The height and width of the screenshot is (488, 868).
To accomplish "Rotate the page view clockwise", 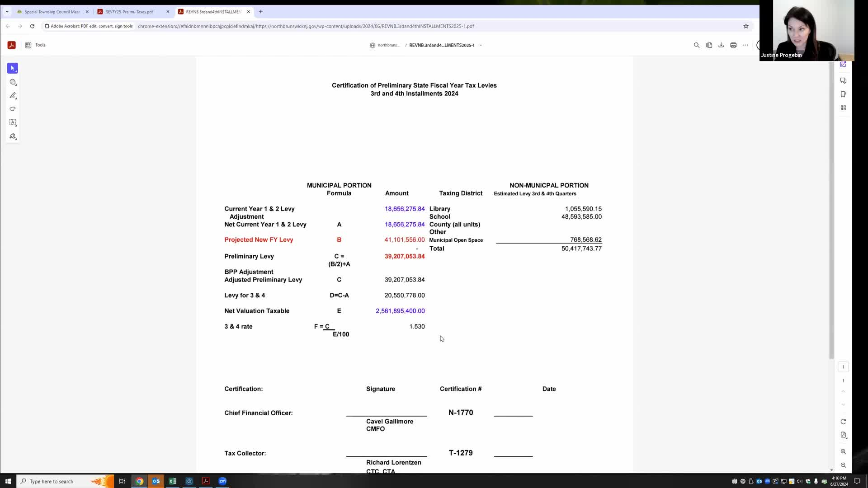I will (x=843, y=422).
